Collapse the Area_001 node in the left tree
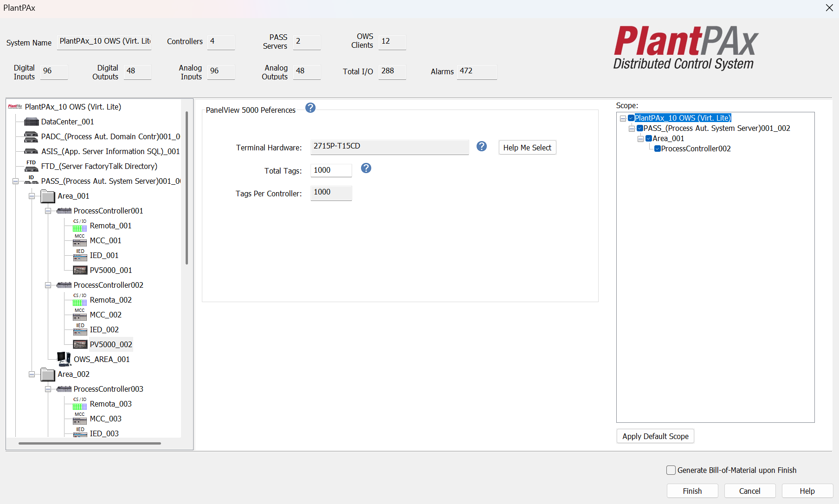 coord(32,196)
